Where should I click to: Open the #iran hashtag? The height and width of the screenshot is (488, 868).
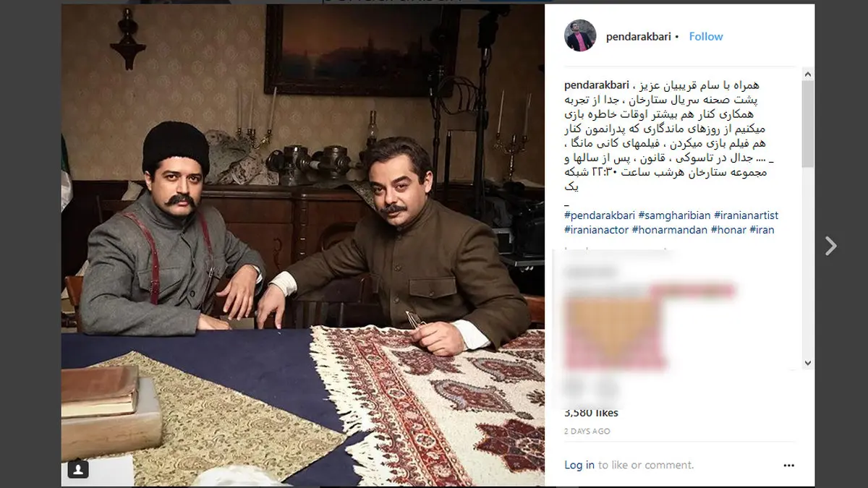pyautogui.click(x=762, y=230)
